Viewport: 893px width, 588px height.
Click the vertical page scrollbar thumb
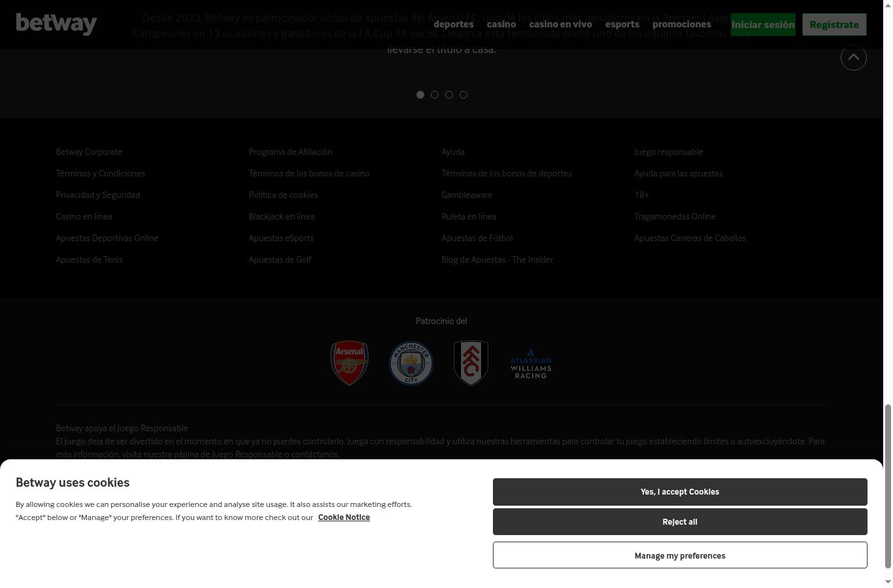888,487
